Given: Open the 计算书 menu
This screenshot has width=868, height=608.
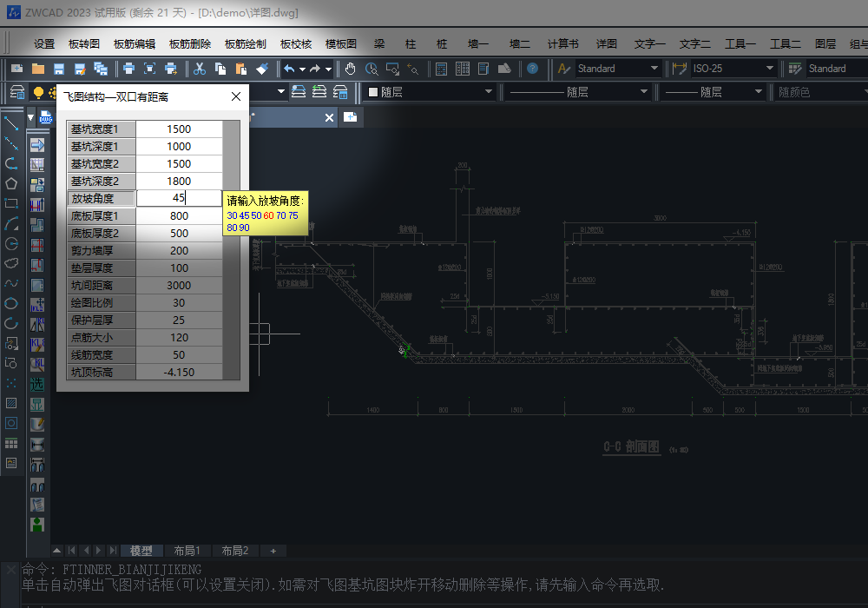Looking at the screenshot, I should (563, 43).
